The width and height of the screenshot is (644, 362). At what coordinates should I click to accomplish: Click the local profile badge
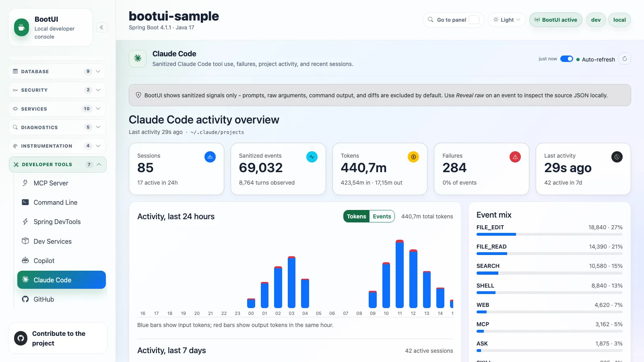click(x=619, y=20)
